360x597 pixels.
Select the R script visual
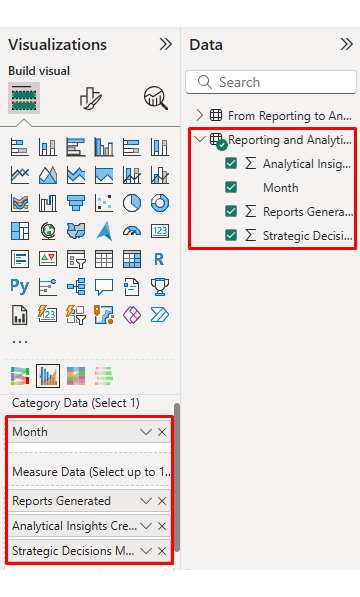click(x=160, y=259)
